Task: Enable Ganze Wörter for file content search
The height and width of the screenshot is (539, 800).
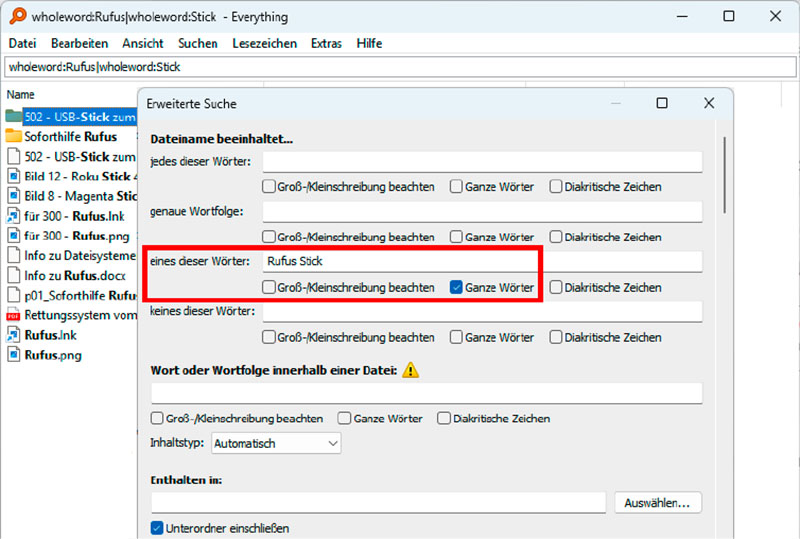Action: tap(344, 418)
